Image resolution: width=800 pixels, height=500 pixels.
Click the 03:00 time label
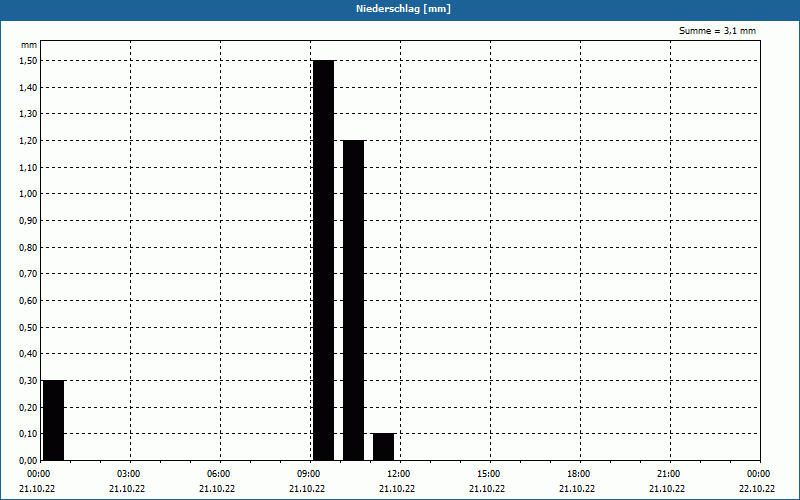point(130,474)
